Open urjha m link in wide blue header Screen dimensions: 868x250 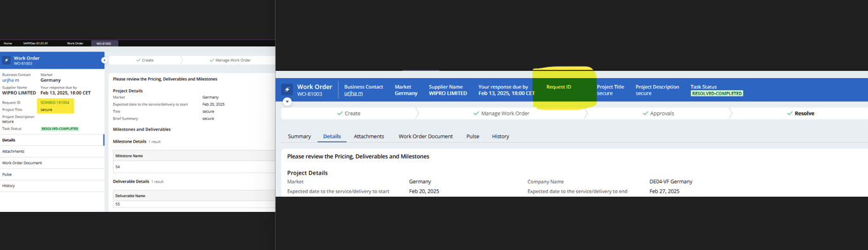tap(354, 93)
